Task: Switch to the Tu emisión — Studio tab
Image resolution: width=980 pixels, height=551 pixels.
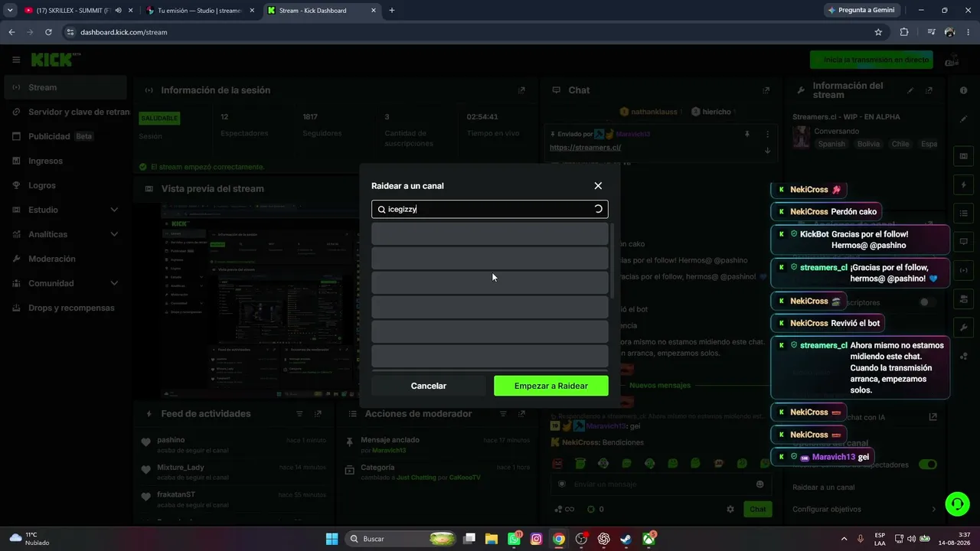Action: 199,11
